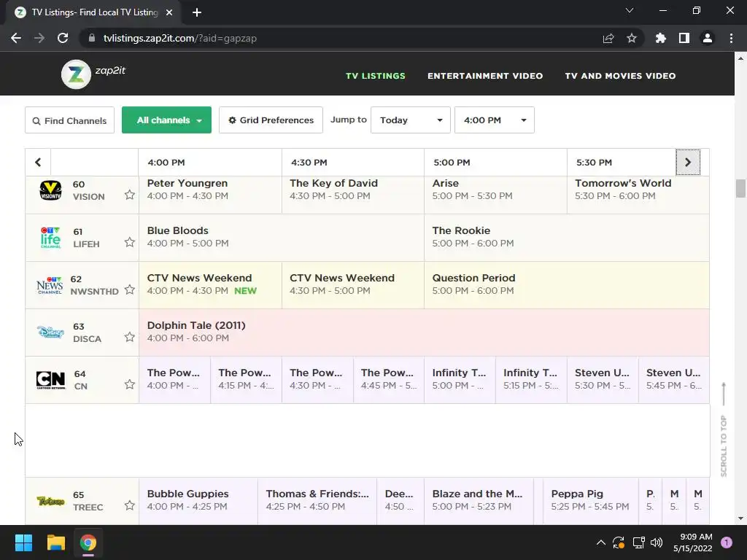Open Chrome profile avatar
Viewport: 747px width, 560px height.
pyautogui.click(x=708, y=38)
